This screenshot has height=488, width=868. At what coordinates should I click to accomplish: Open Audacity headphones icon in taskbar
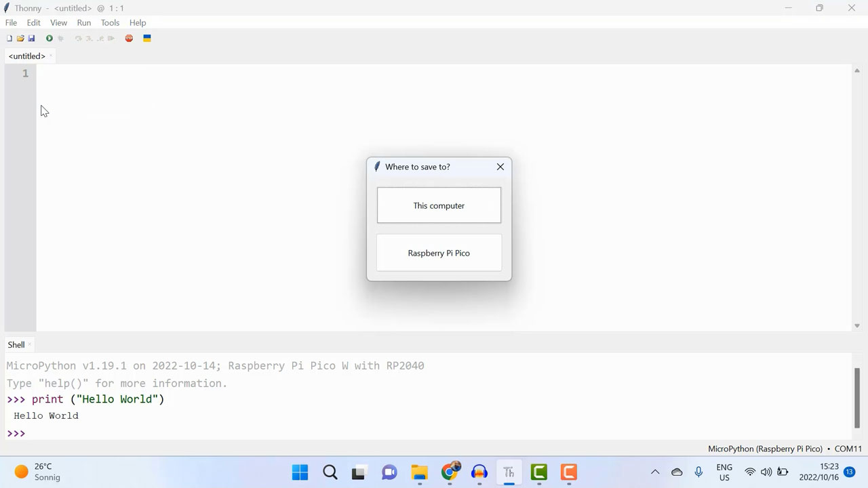pos(479,472)
